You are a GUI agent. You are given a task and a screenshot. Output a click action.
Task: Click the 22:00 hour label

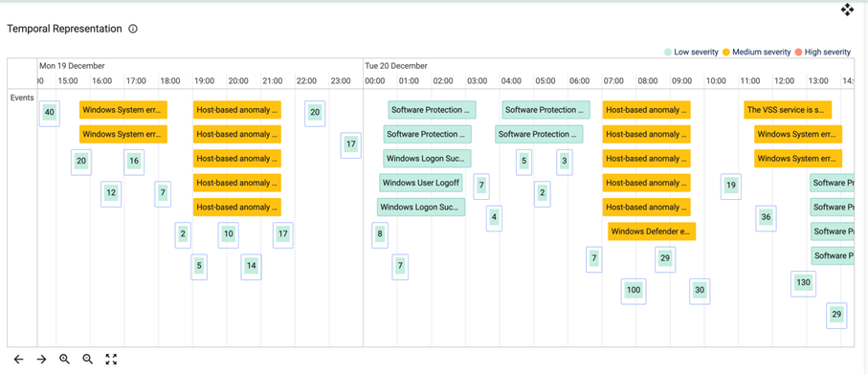tap(306, 80)
